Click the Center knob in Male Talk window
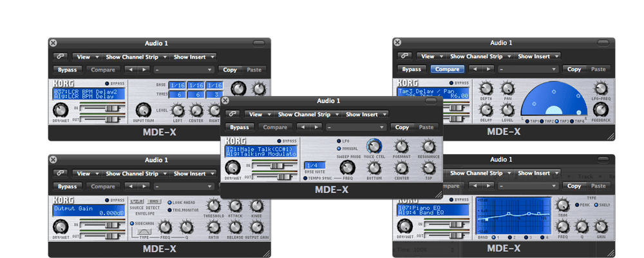This screenshot has width=644, height=258. coord(401,168)
